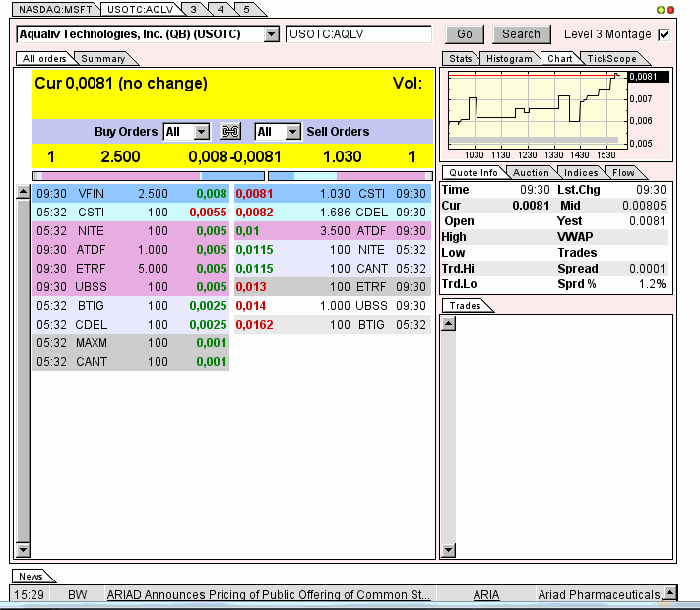
Task: Click the Go button
Action: [465, 34]
